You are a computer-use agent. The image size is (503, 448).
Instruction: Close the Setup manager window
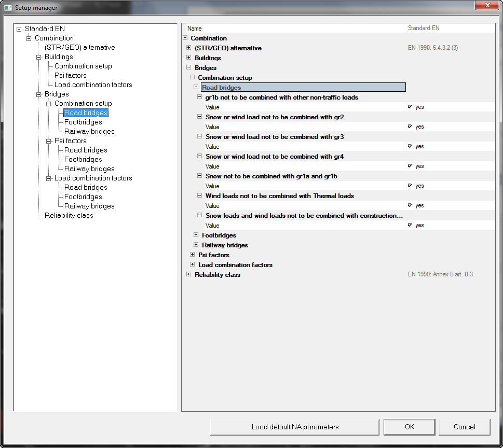point(487,5)
